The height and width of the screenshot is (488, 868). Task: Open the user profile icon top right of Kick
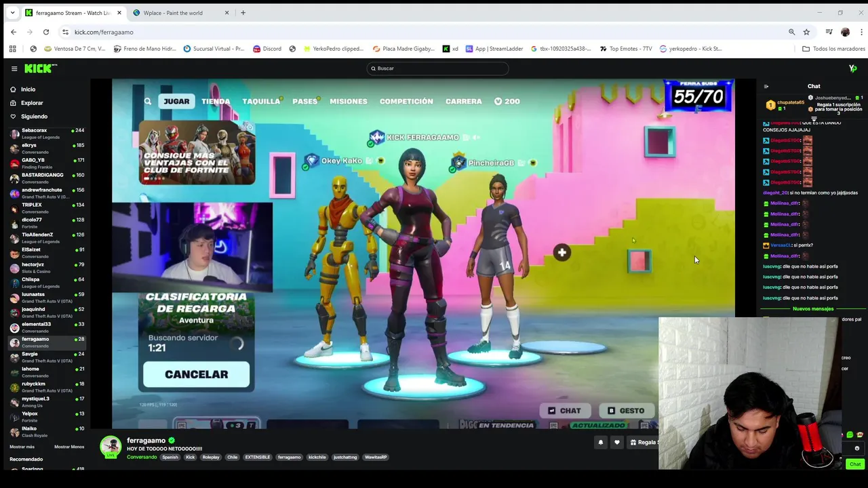(x=852, y=68)
